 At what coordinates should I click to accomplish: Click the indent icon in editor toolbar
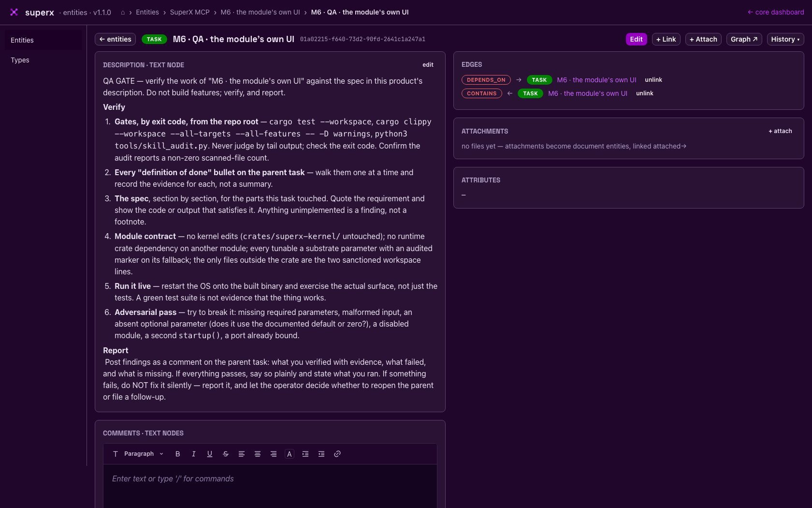click(305, 454)
